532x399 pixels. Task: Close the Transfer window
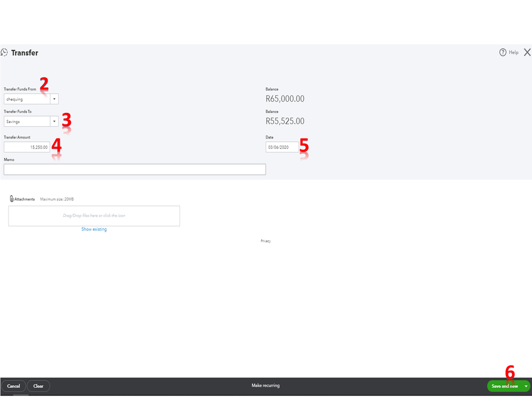coord(527,52)
